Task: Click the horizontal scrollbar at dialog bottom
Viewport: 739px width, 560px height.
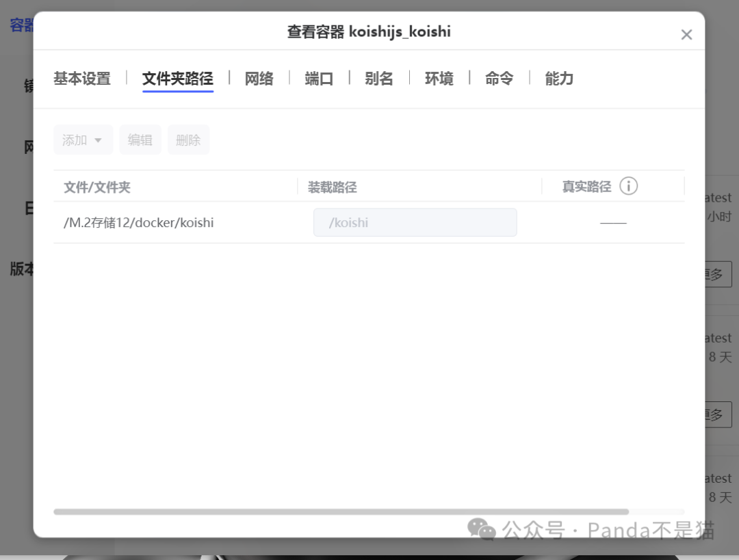Action: pyautogui.click(x=341, y=511)
